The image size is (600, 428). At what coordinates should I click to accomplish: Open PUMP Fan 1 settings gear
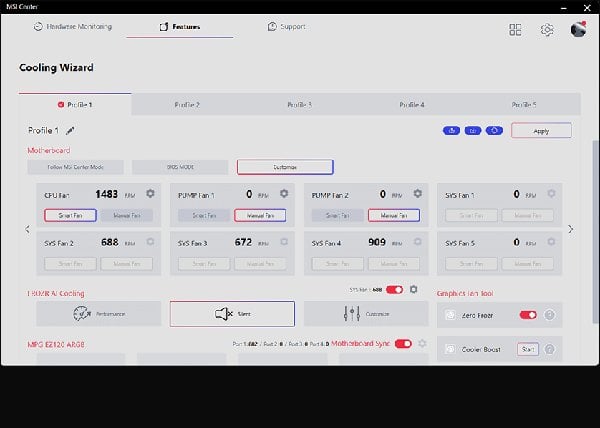pos(284,194)
